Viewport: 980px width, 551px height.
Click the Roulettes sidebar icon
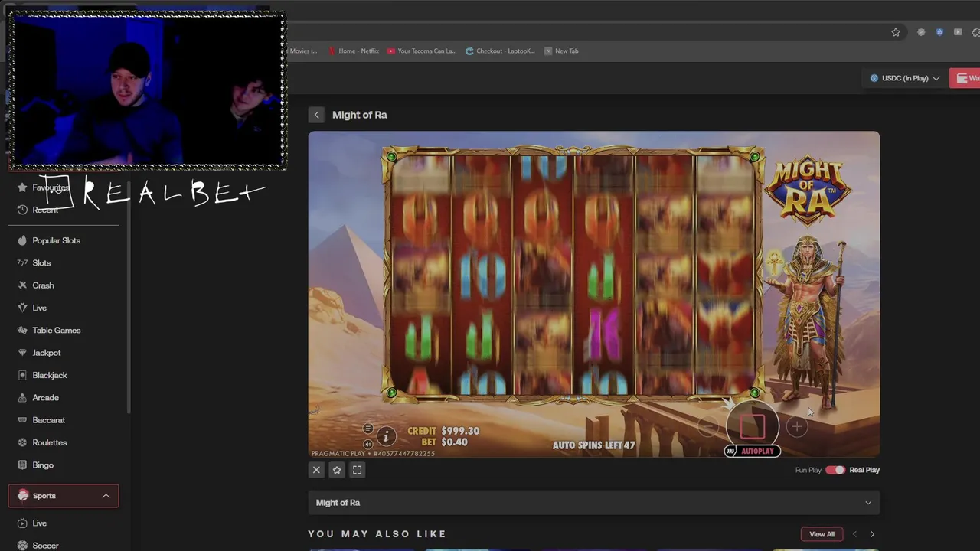point(22,442)
